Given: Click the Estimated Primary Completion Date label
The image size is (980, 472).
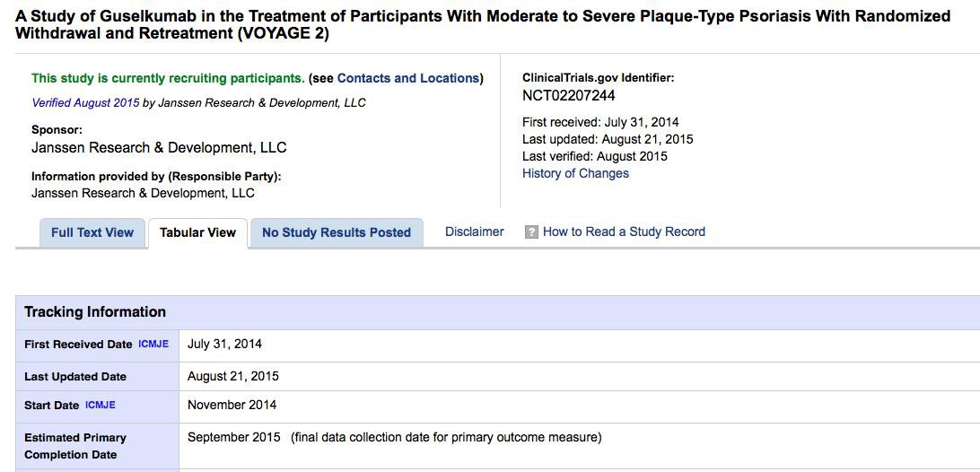Looking at the screenshot, I should (x=75, y=446).
